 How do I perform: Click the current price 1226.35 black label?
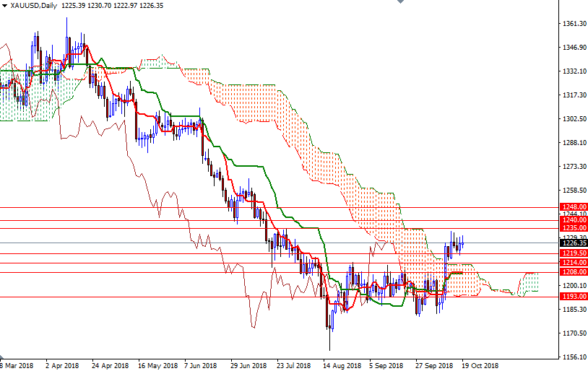click(x=574, y=243)
